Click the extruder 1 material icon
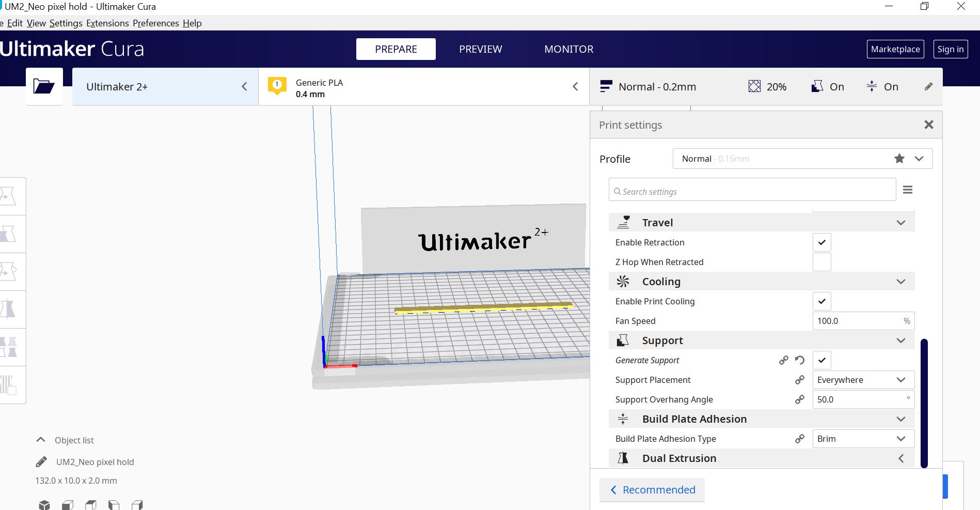Screen dimensions: 980x510 click(x=277, y=86)
